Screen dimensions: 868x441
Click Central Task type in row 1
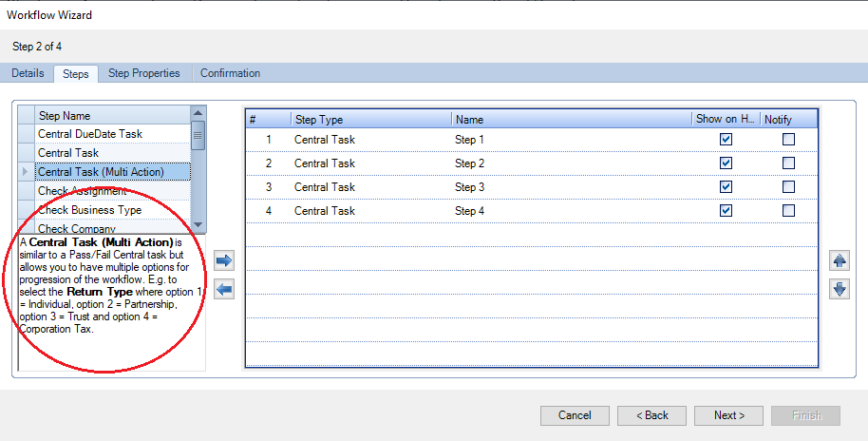click(x=371, y=140)
